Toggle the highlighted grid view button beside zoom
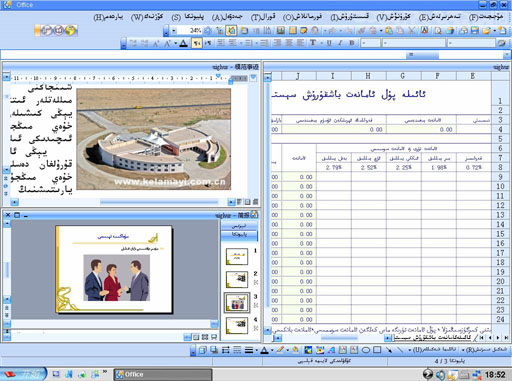The height and width of the screenshot is (381, 512). pos(231,31)
